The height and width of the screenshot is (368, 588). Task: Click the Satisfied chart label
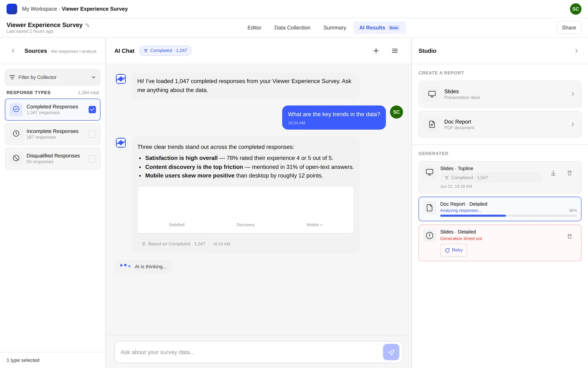coord(176,225)
